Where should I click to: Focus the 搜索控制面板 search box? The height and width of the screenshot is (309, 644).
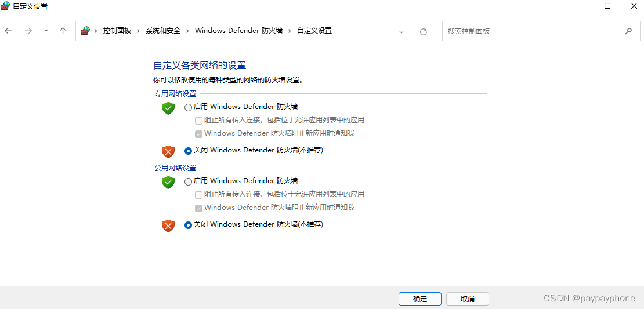541,31
